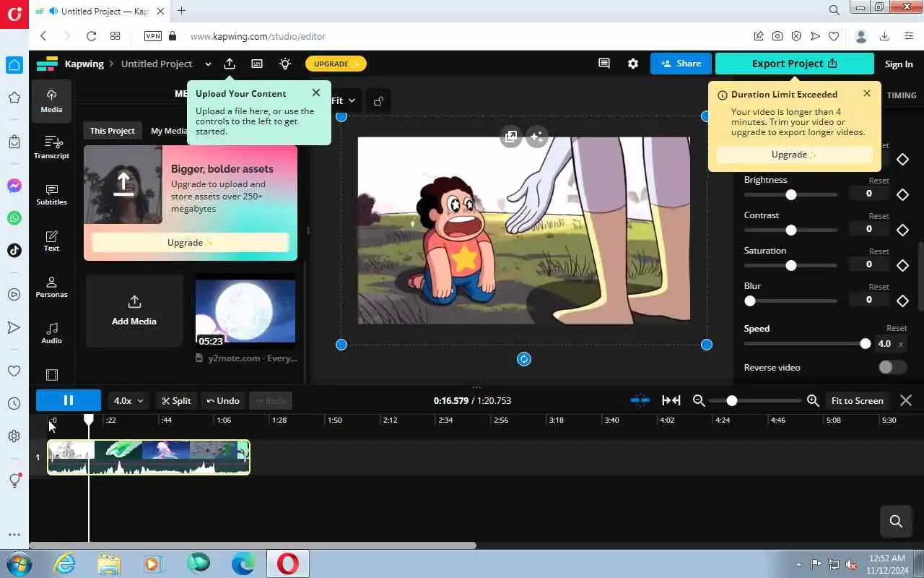Pause playback with the blue pause button
Image resolution: width=924 pixels, height=578 pixels.
69,400
